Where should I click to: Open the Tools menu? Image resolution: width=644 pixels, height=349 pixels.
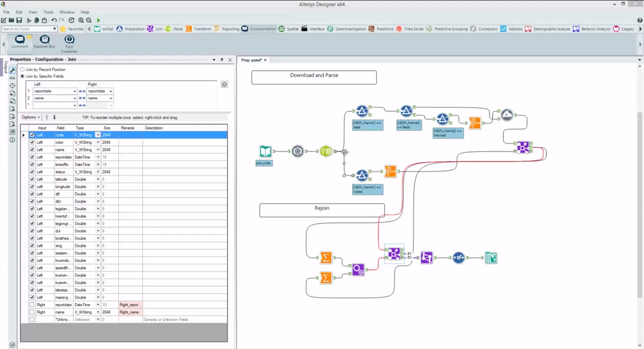click(49, 12)
